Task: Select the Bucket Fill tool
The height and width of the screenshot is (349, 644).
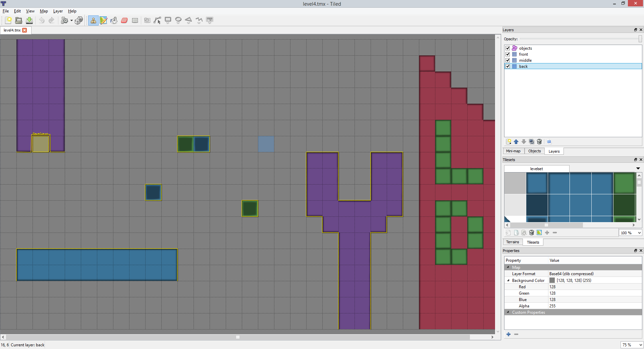Action: coord(114,20)
